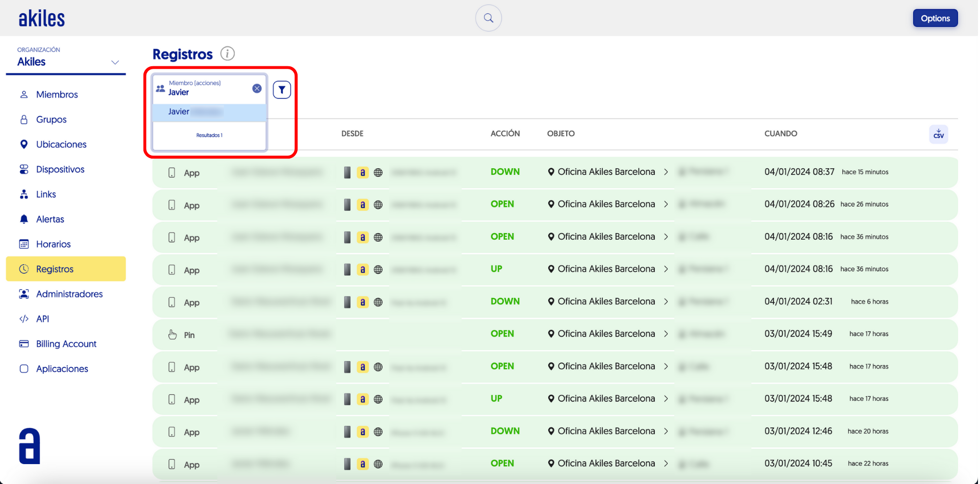Open the filter funnel icon
Screen dimensions: 980x484
tap(282, 90)
